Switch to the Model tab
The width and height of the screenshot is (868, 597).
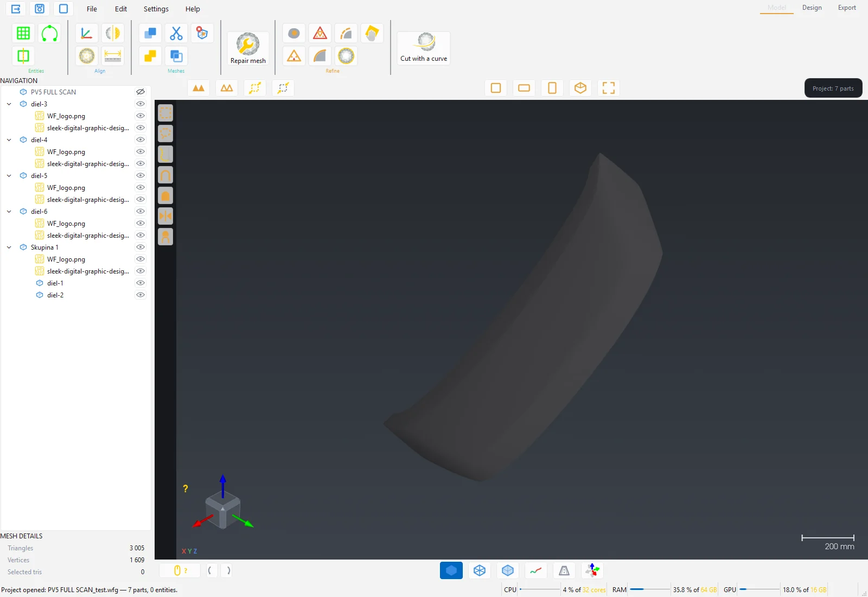(x=777, y=8)
